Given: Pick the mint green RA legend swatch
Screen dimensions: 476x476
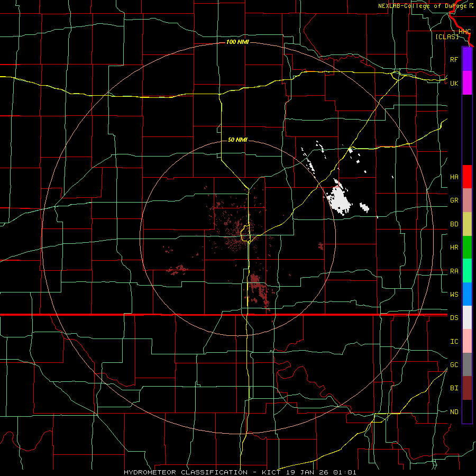Looking at the screenshot, I should click(x=467, y=271).
